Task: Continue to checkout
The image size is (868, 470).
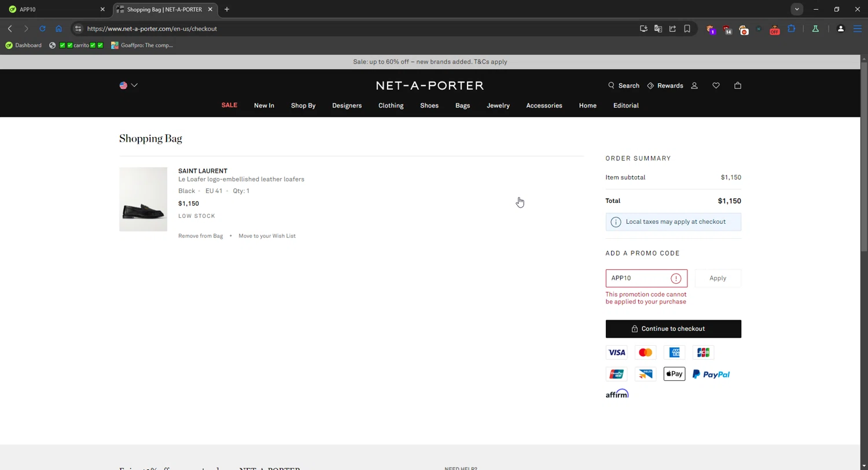Action: (673, 329)
